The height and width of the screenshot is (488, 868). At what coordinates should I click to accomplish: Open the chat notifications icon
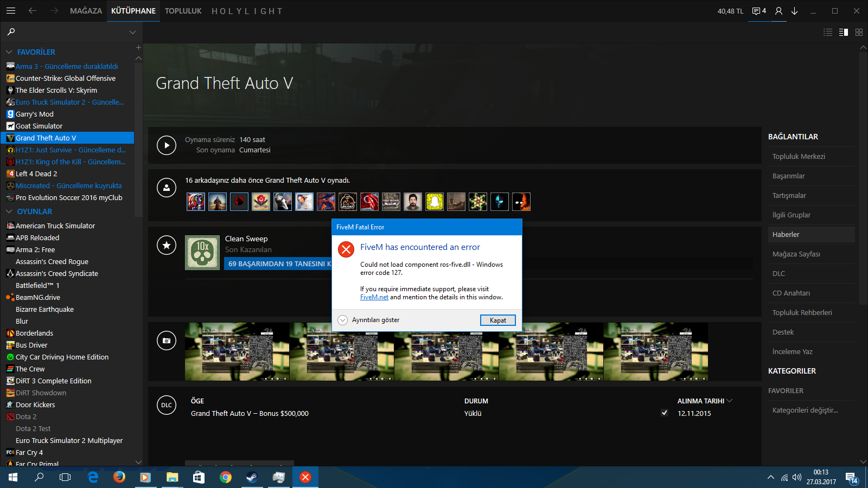tap(759, 11)
